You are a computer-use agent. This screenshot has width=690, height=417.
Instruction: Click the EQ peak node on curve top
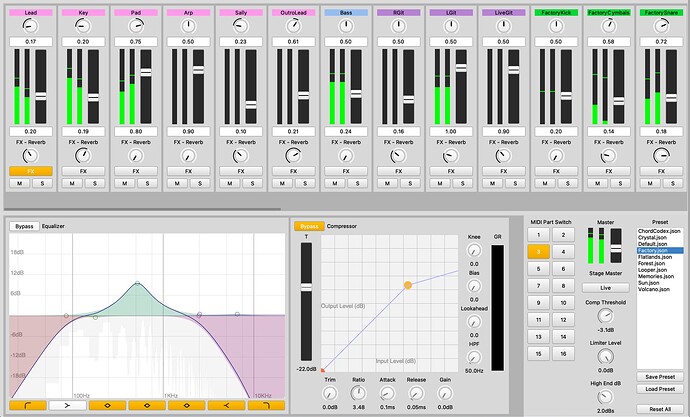point(137,283)
